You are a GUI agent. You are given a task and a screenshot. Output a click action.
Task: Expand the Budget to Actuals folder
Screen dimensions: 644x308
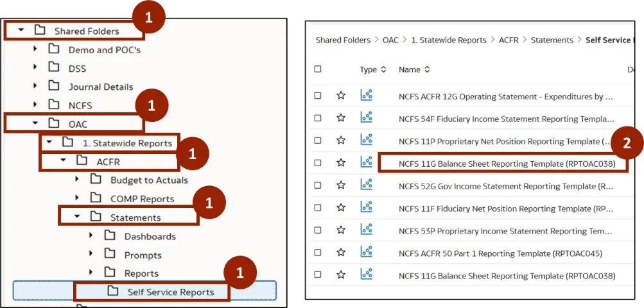pos(78,180)
